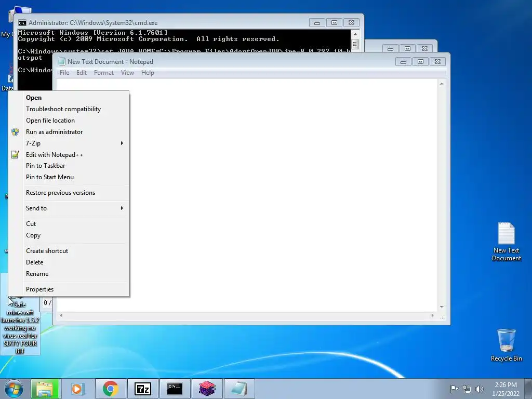
Task: Open the volume speaker tray icon
Action: (480, 389)
